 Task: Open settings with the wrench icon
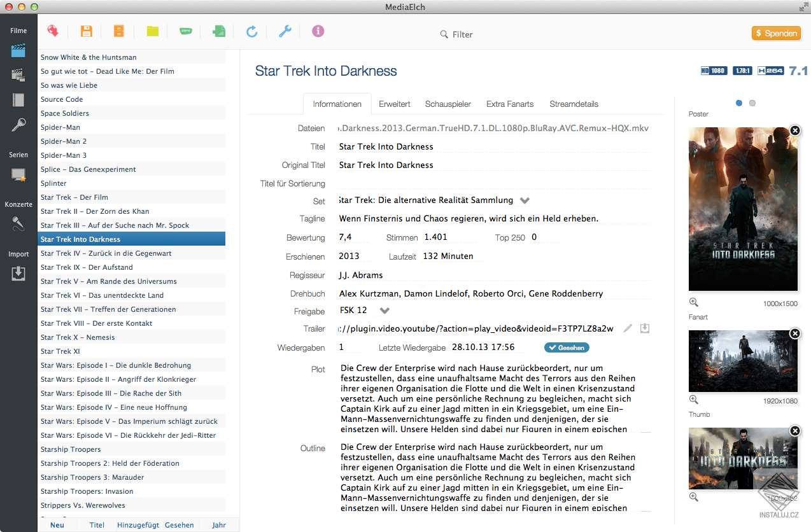click(x=285, y=31)
